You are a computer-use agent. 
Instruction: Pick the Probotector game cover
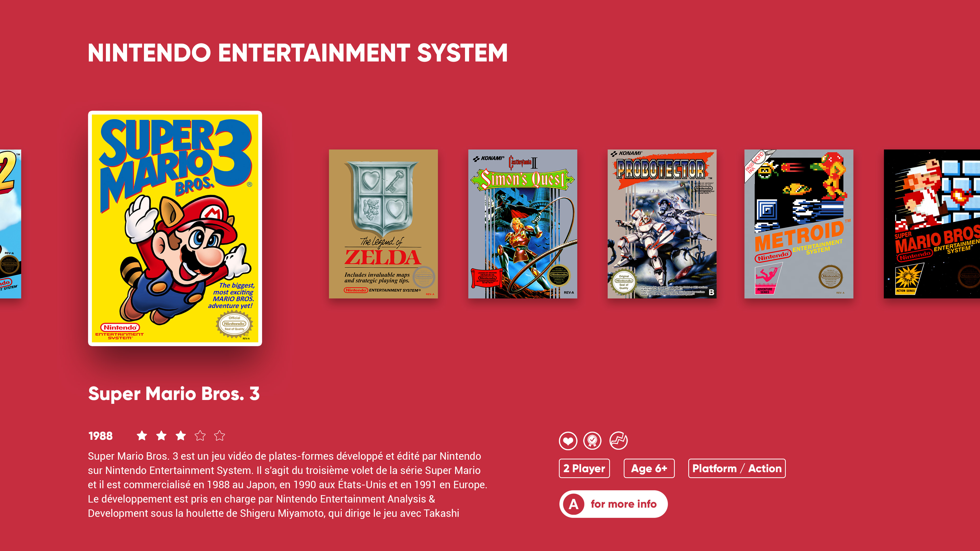[662, 224]
